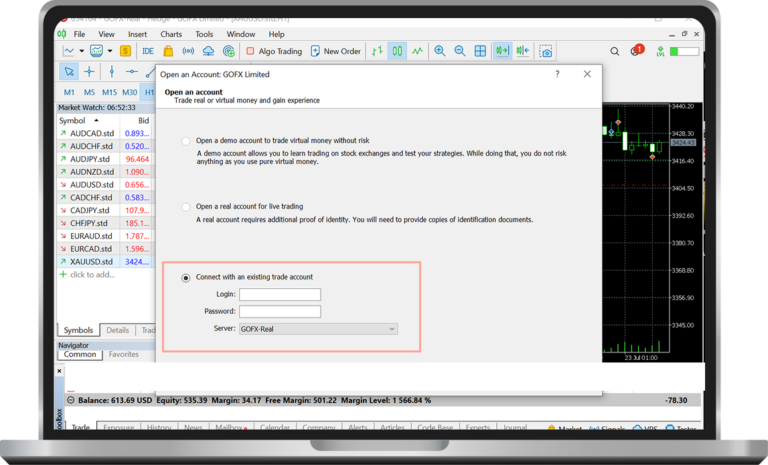The image size is (768, 465).
Task: Select the XAUUSD.std row
Action: point(104,262)
